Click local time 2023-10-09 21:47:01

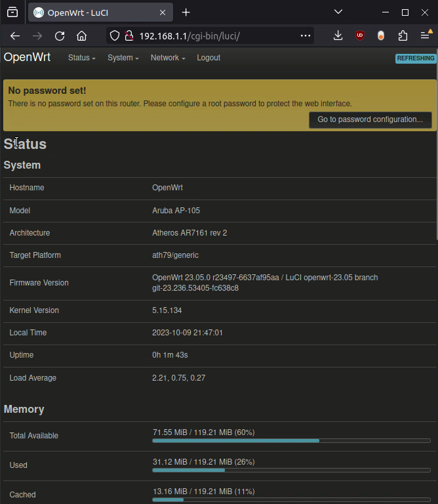[188, 333]
